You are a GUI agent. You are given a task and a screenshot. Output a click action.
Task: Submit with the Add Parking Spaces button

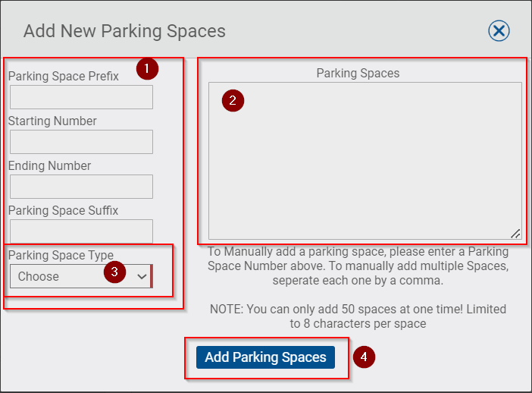click(x=265, y=357)
